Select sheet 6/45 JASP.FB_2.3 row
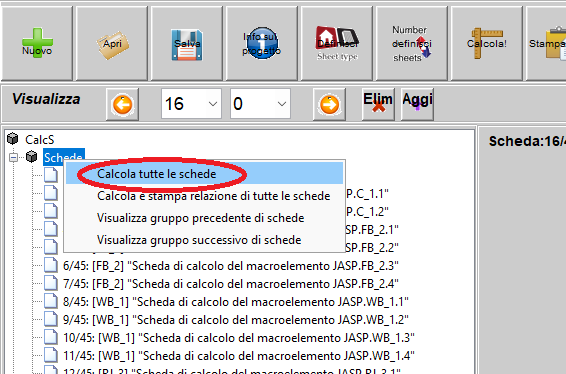 coord(231,266)
